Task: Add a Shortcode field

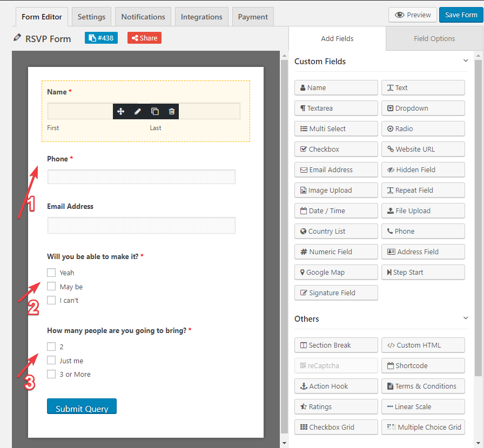Action: 423,365
